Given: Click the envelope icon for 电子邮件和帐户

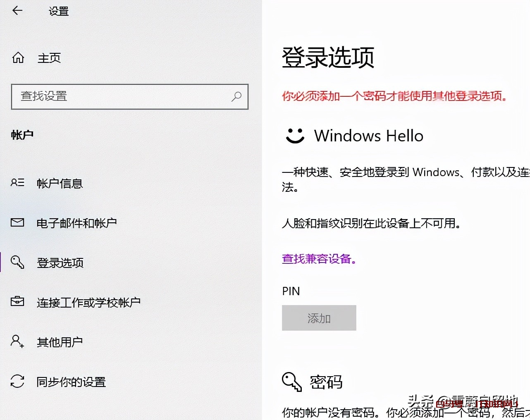Looking at the screenshot, I should click(17, 223).
